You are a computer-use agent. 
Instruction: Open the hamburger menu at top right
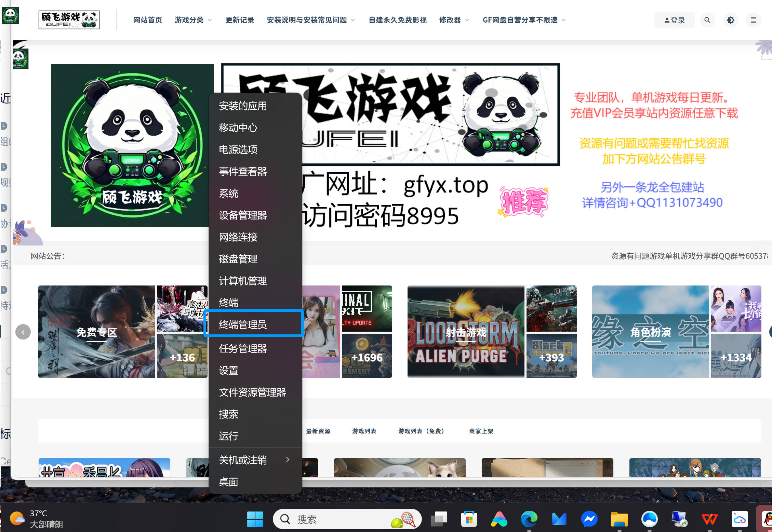point(754,20)
